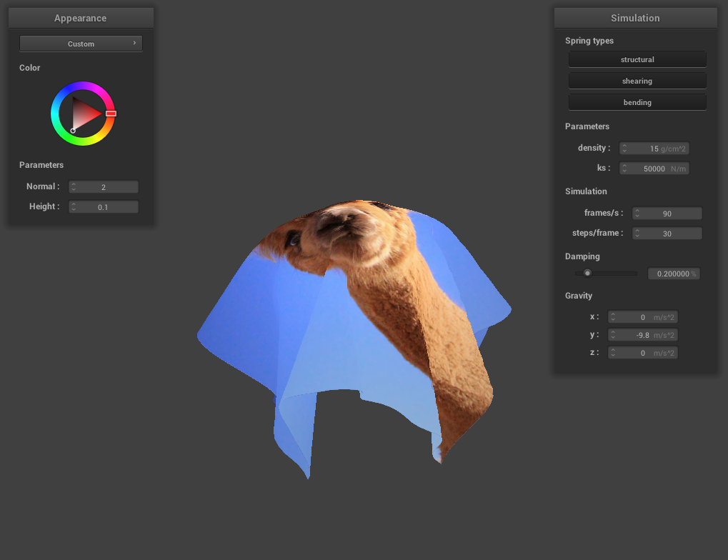The width and height of the screenshot is (728, 560).
Task: Click the red hue marker on color wheel
Action: click(x=111, y=114)
